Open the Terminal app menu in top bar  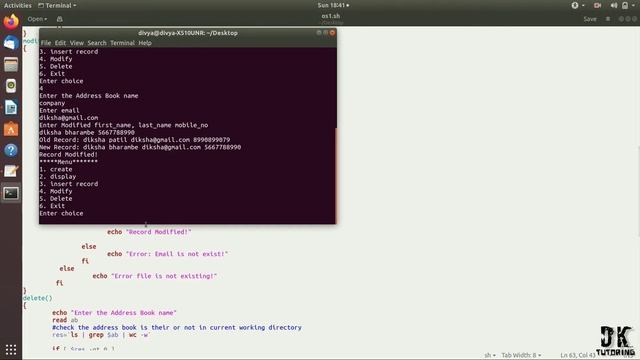click(x=57, y=5)
